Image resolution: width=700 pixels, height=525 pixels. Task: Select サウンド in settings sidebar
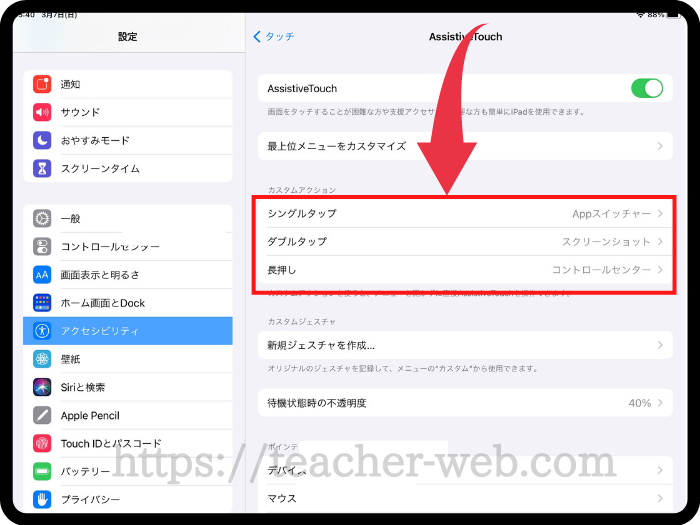pos(128,112)
